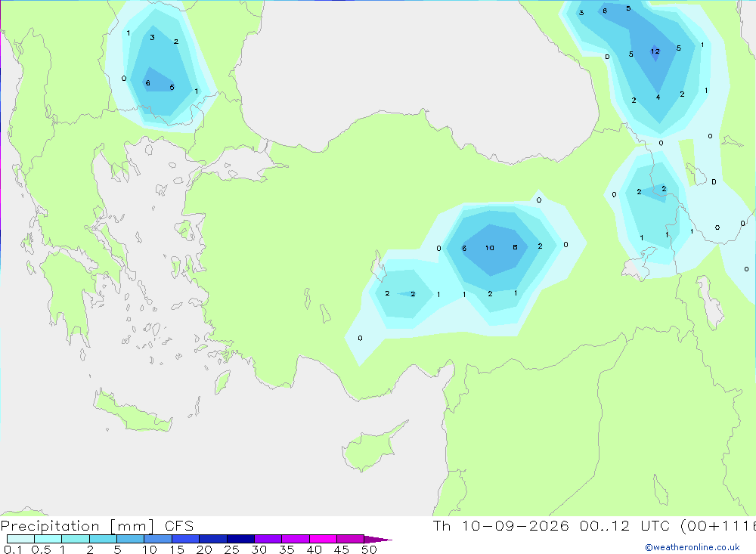Click the "10" precipitation value over central Turkey
The width and height of the screenshot is (756, 554).
pos(489,247)
